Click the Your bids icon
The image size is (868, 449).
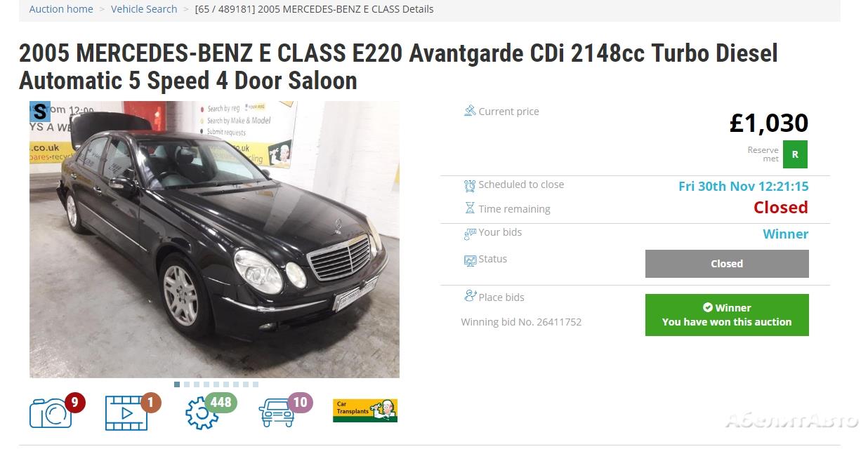(470, 233)
